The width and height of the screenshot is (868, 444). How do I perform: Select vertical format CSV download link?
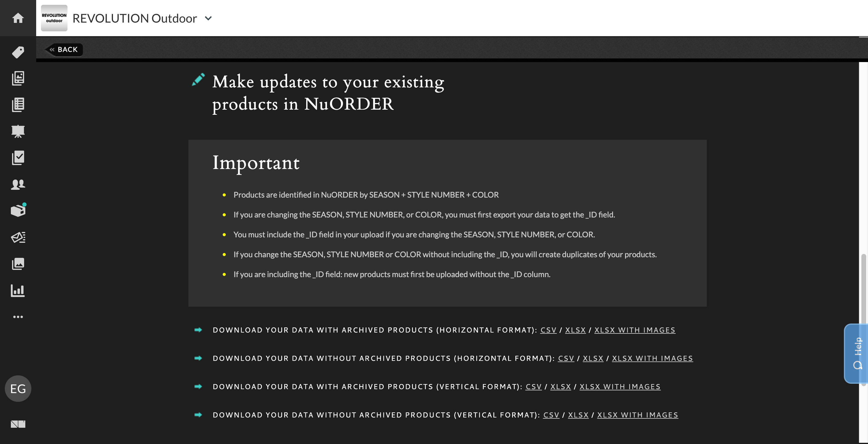(x=533, y=386)
